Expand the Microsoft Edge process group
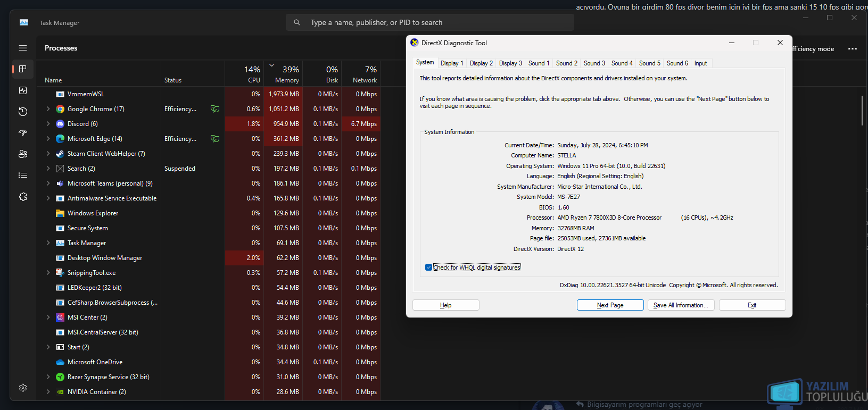The image size is (868, 410). (48, 139)
